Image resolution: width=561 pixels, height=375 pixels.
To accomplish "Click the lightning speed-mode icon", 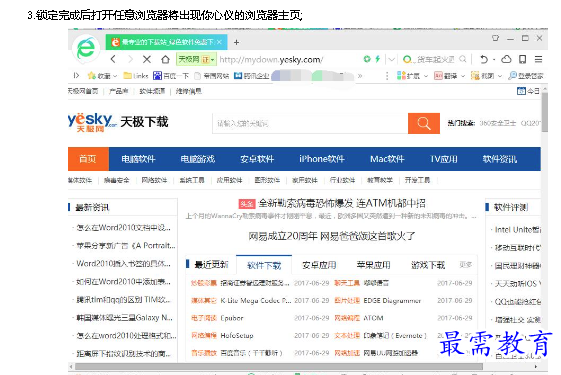I will click(x=377, y=59).
